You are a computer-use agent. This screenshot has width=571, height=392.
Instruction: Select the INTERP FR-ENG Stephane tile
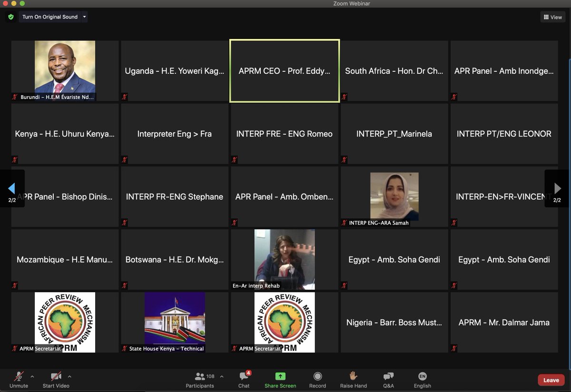[175, 196]
